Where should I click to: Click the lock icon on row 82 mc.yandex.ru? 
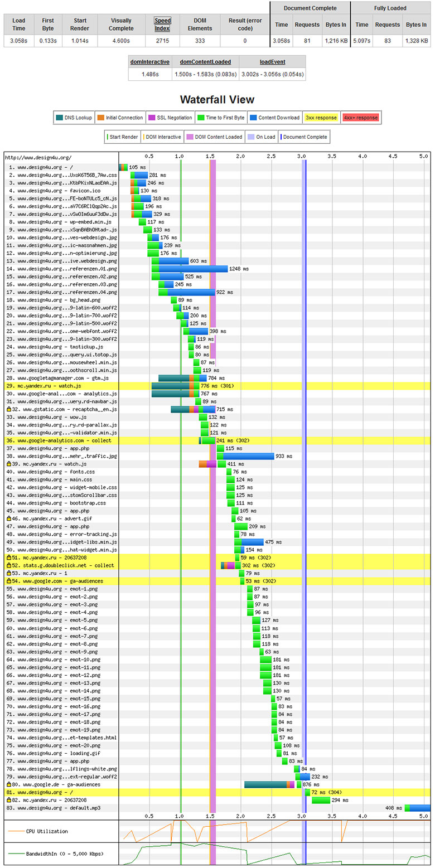click(x=9, y=800)
